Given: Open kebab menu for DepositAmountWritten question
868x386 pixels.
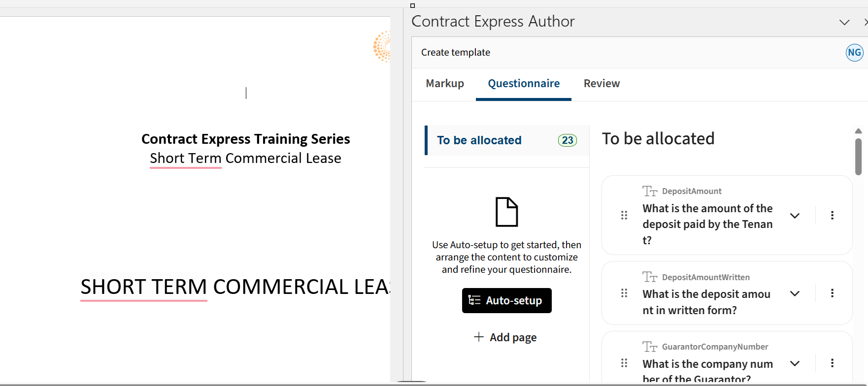Looking at the screenshot, I should [x=832, y=293].
